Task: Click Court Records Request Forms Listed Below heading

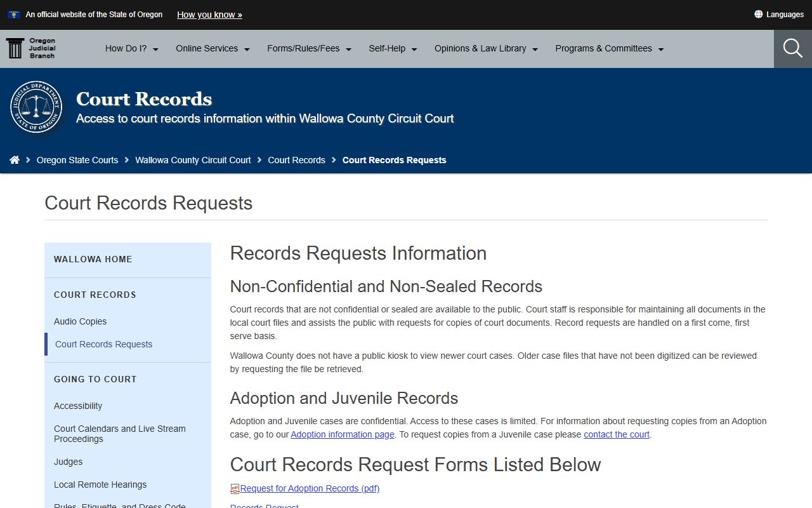Action: click(416, 464)
